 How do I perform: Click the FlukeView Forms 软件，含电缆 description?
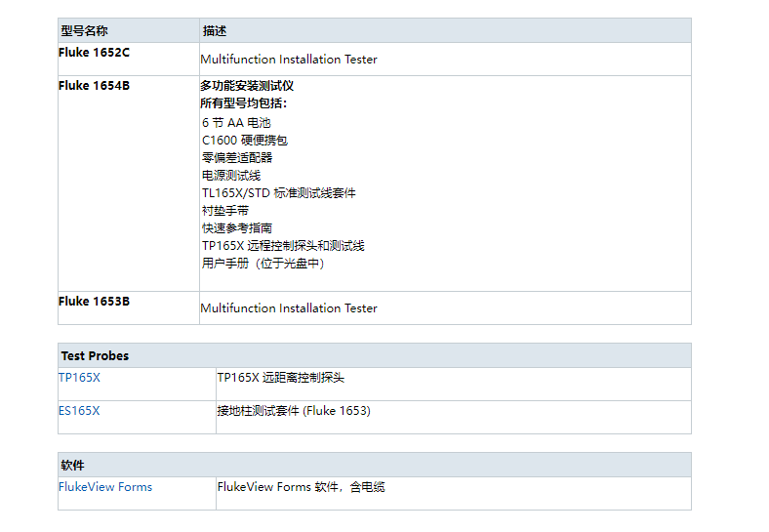[x=302, y=487]
